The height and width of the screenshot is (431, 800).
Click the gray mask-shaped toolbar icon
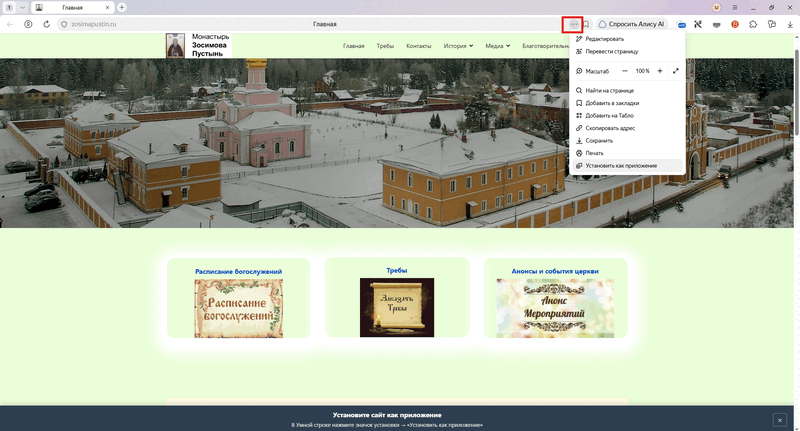[x=716, y=24]
